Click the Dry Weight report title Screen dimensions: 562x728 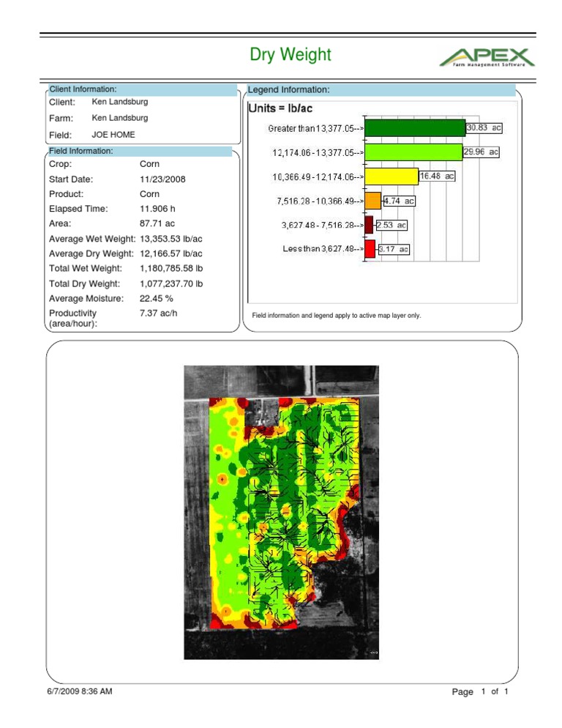pyautogui.click(x=291, y=55)
